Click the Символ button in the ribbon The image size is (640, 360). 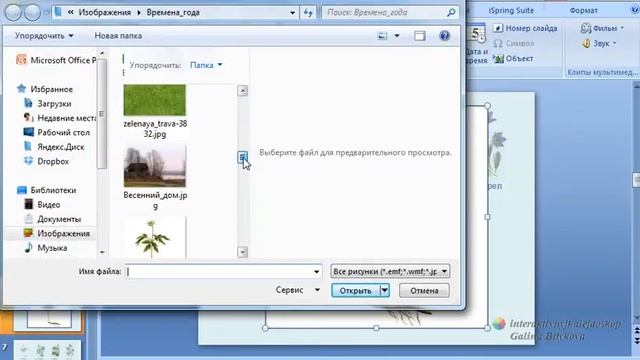(x=514, y=43)
